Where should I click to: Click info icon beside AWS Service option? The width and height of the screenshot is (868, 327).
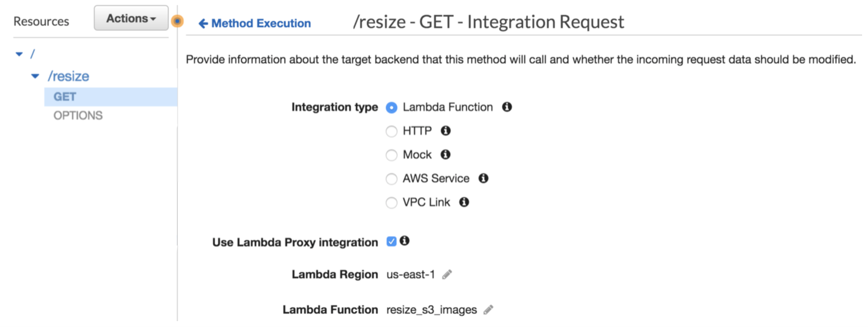pyautogui.click(x=484, y=178)
